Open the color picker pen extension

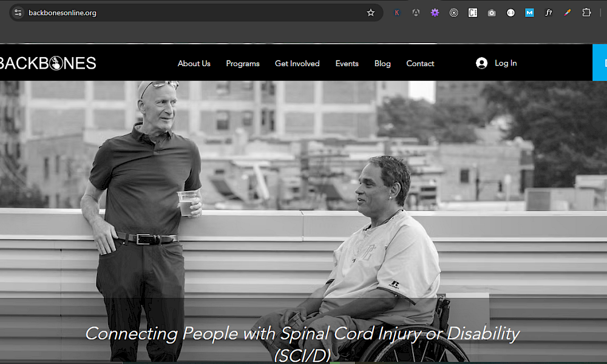tap(567, 13)
